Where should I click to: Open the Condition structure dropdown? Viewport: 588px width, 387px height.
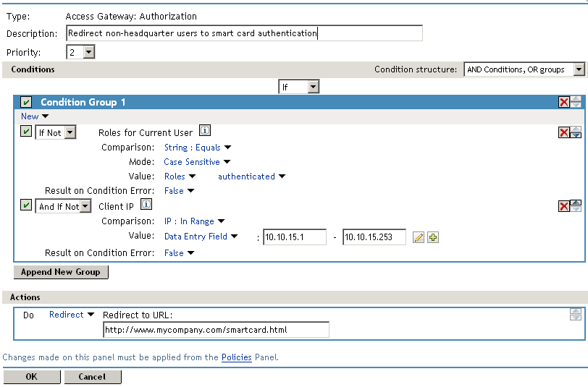[x=579, y=69]
